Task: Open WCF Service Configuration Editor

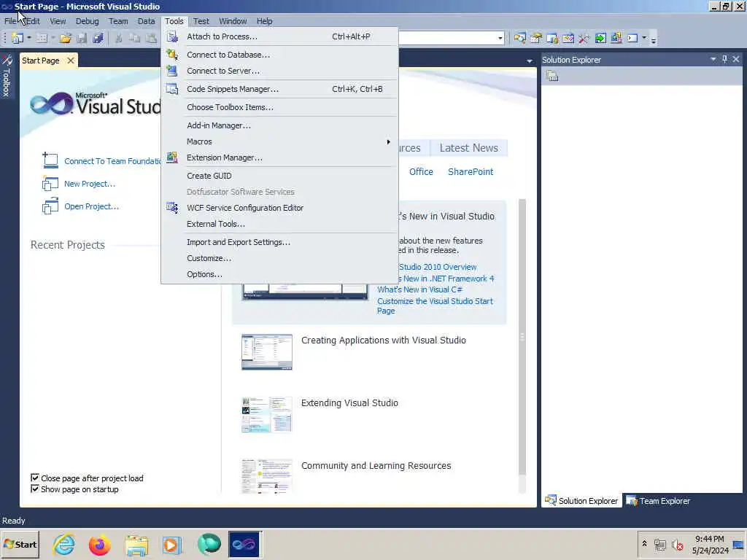Action: (x=279, y=208)
